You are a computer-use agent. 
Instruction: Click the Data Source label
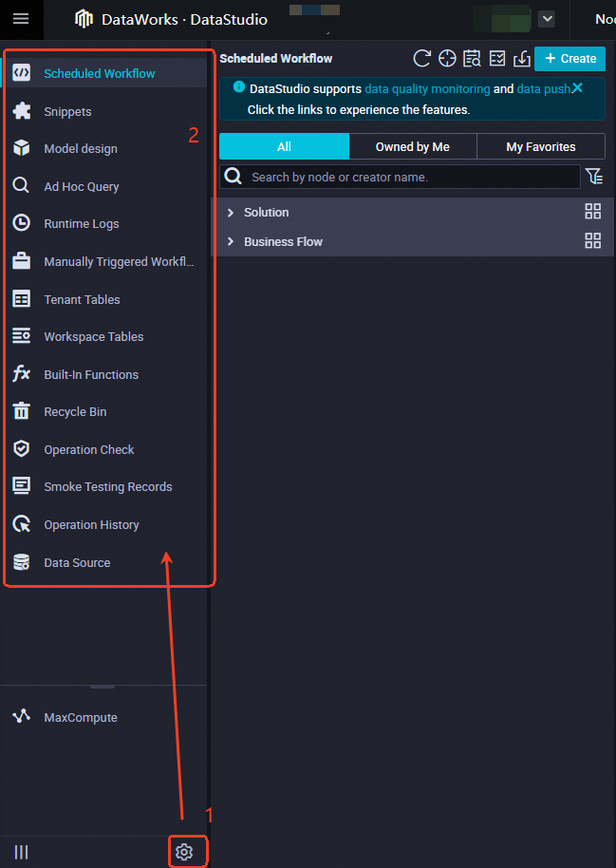[x=77, y=562]
